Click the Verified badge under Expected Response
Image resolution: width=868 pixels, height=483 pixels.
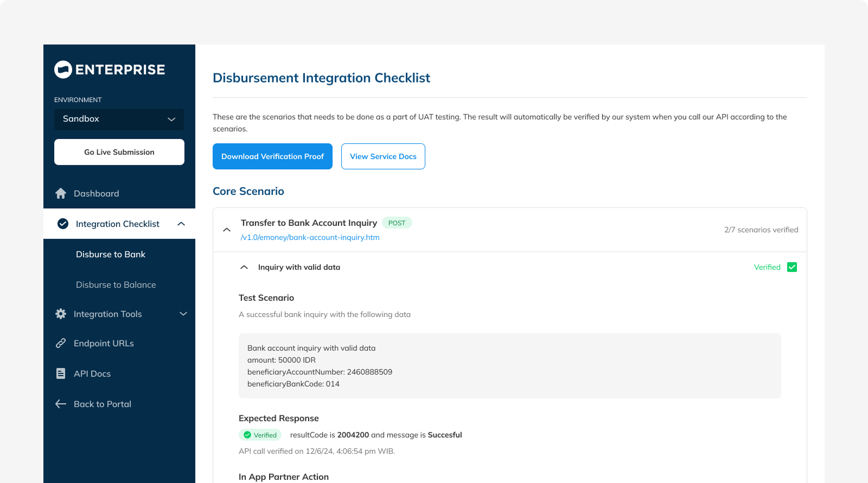click(x=260, y=435)
